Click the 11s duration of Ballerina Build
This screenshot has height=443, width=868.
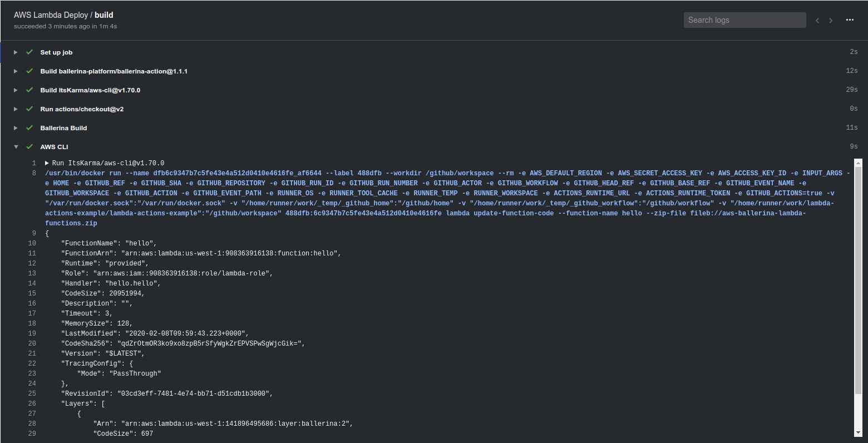tap(851, 127)
